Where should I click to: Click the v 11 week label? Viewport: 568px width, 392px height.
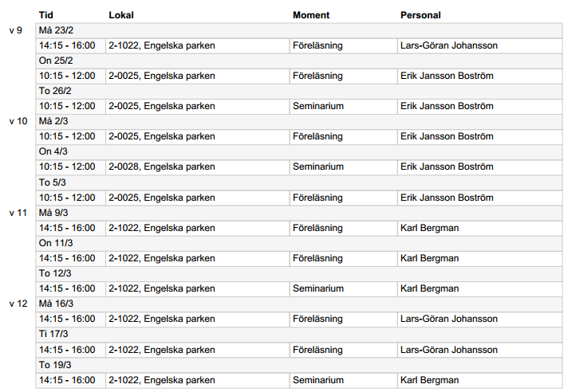(x=18, y=213)
